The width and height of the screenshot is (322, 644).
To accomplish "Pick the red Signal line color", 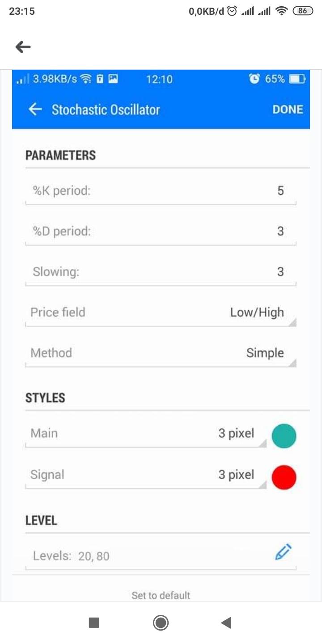I will point(284,477).
